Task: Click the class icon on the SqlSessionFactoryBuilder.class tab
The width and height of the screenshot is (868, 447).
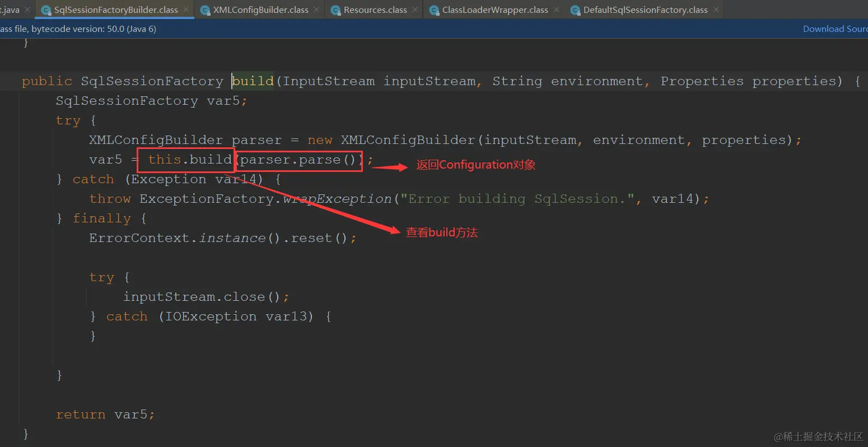Action: [46, 10]
